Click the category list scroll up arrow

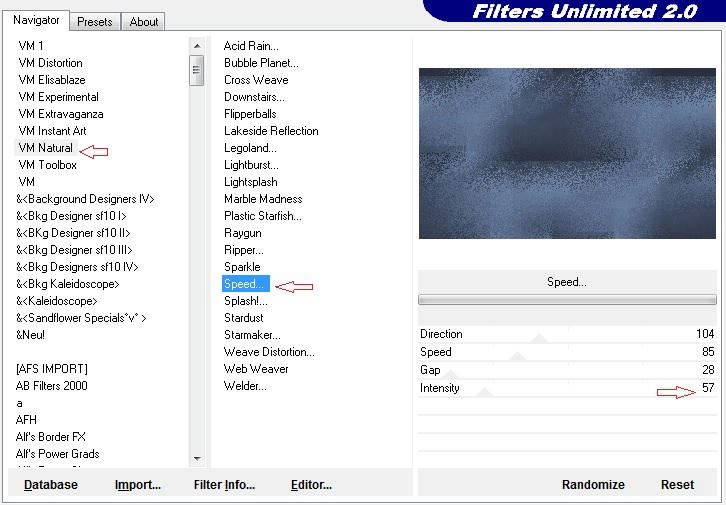pyautogui.click(x=197, y=46)
